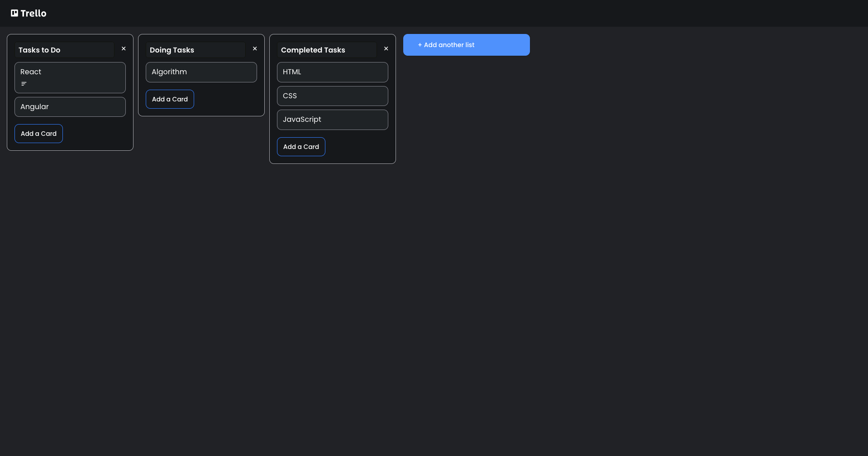Click the Doing Tasks title field

[x=196, y=50]
